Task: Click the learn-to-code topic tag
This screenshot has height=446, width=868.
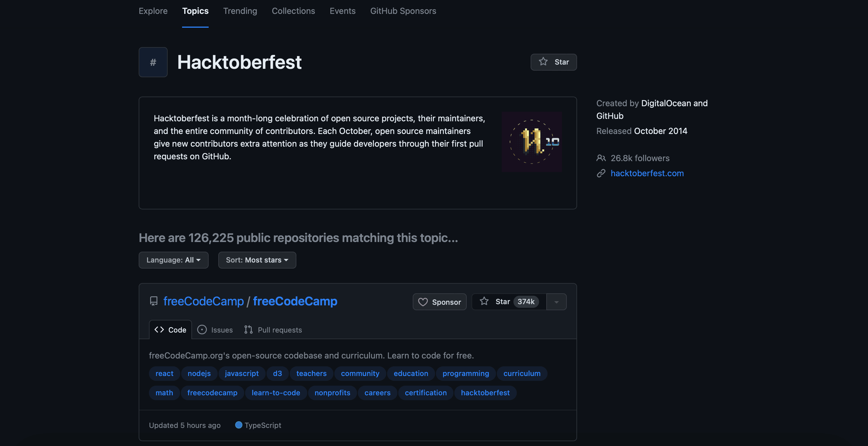Action: tap(276, 393)
